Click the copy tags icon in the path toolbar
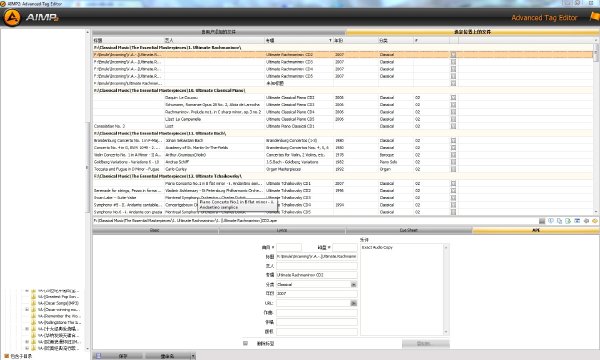 point(559,221)
